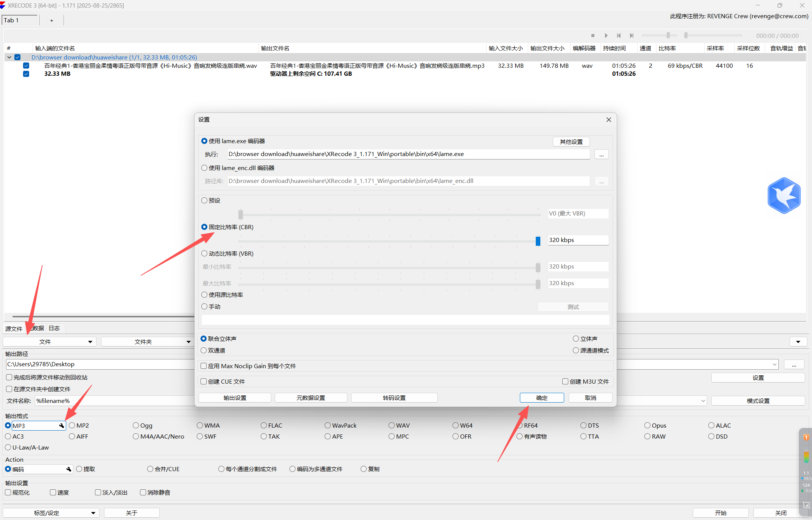Select dynamic bitrate (VBR) radio button

point(205,253)
